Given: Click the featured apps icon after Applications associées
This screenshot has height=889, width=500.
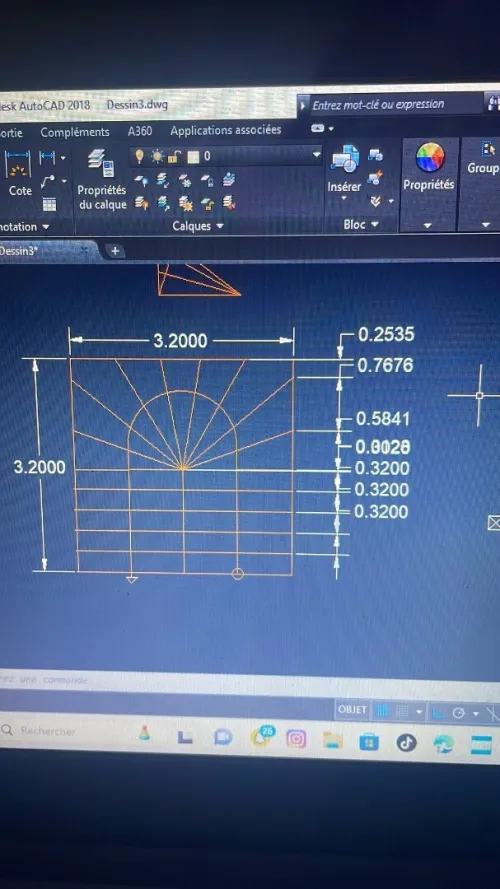Looking at the screenshot, I should pos(317,129).
